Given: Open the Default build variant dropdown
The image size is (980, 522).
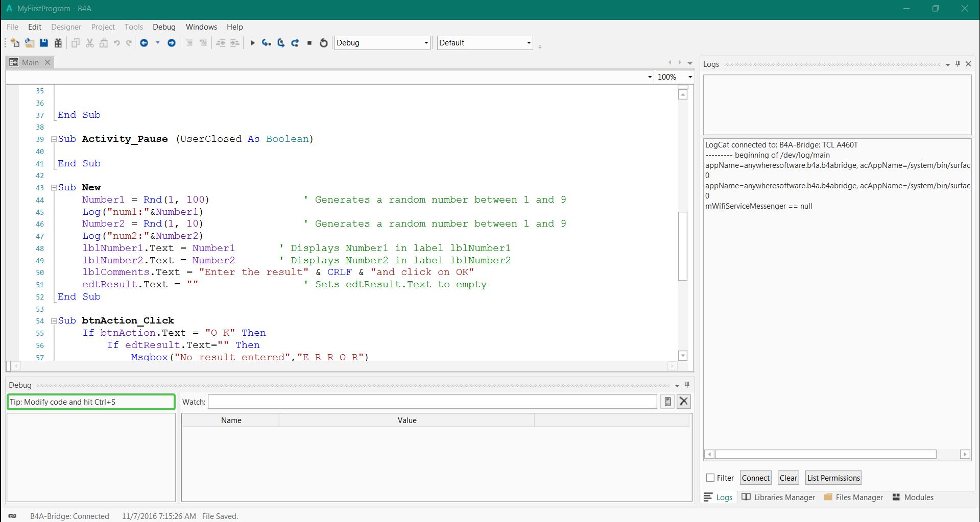Looking at the screenshot, I should coord(529,43).
